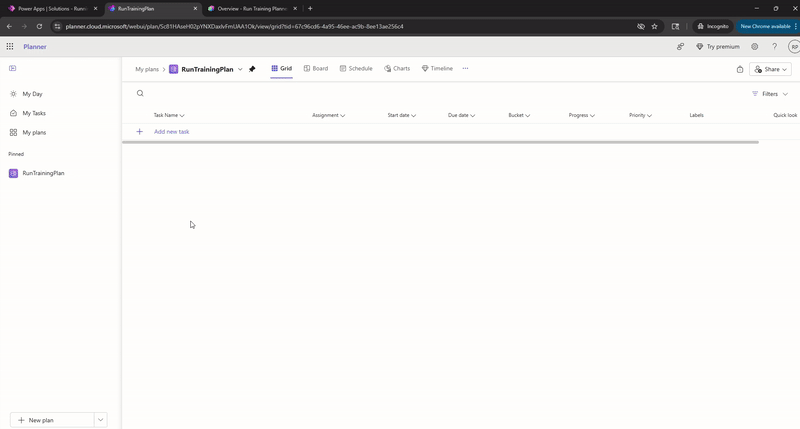Open the Share dropdown button
This screenshot has height=429, width=800.
tap(771, 69)
